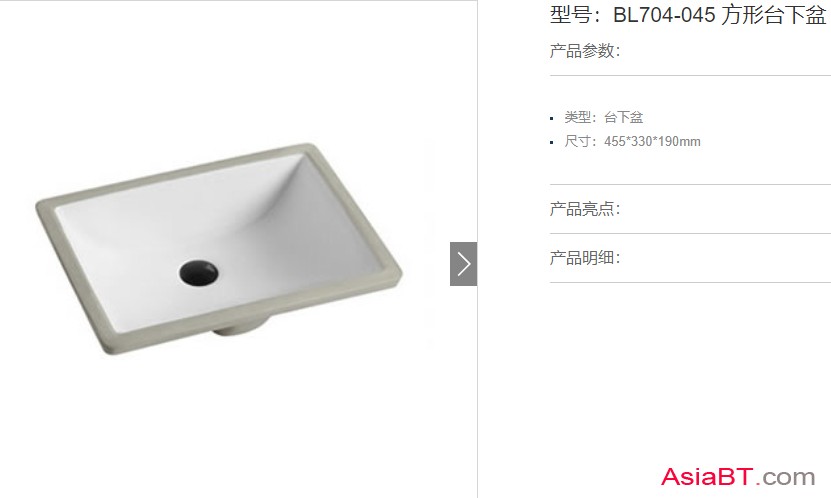Click the 尺寸：455*330*190mm specification line

pos(632,141)
